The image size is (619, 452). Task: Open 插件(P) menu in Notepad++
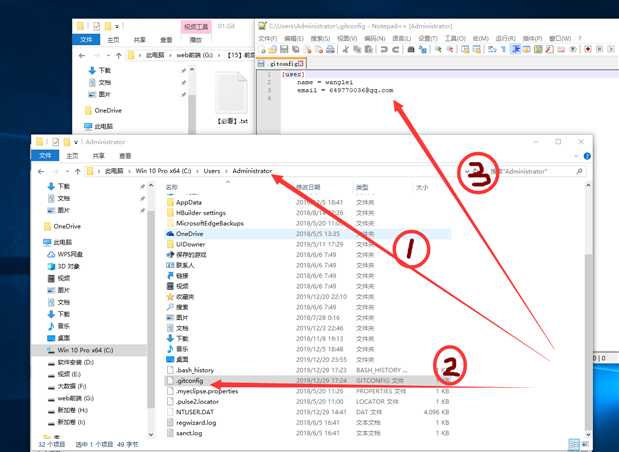tap(533, 39)
